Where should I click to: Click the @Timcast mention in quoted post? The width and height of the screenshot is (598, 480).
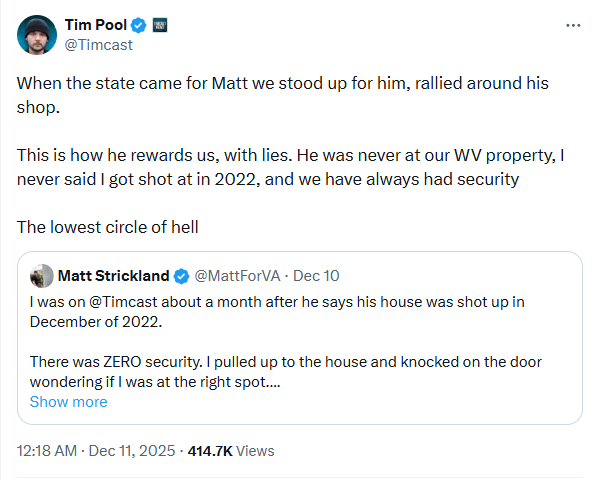tap(123, 302)
